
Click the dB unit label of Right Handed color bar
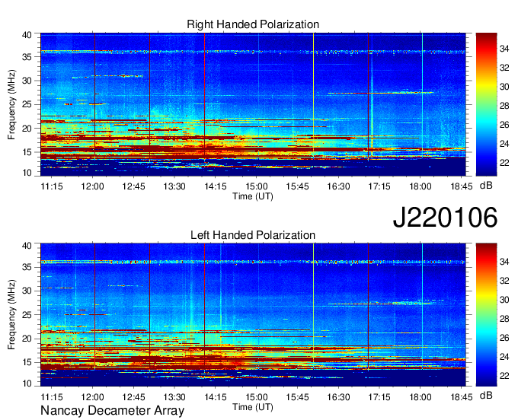coord(486,186)
